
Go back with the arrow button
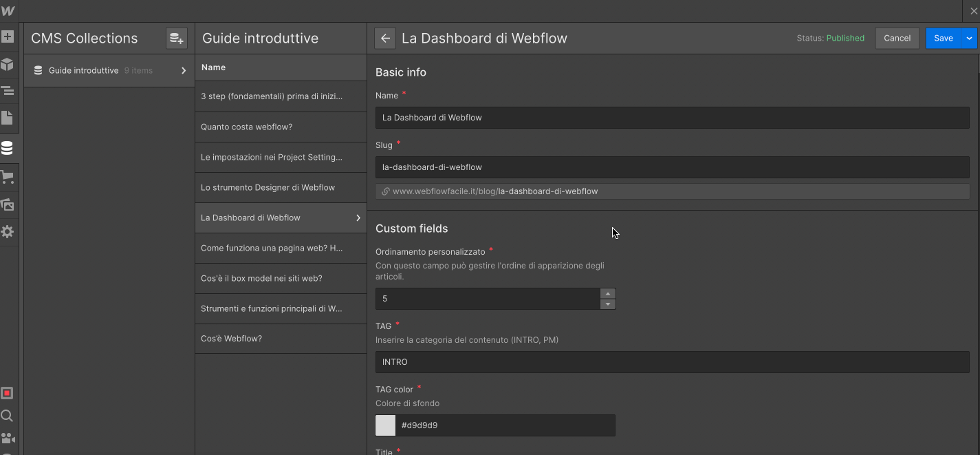[385, 39]
